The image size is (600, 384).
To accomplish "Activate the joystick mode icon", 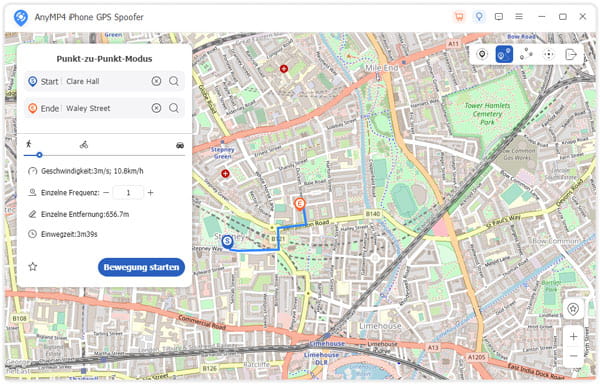I will pyautogui.click(x=549, y=54).
